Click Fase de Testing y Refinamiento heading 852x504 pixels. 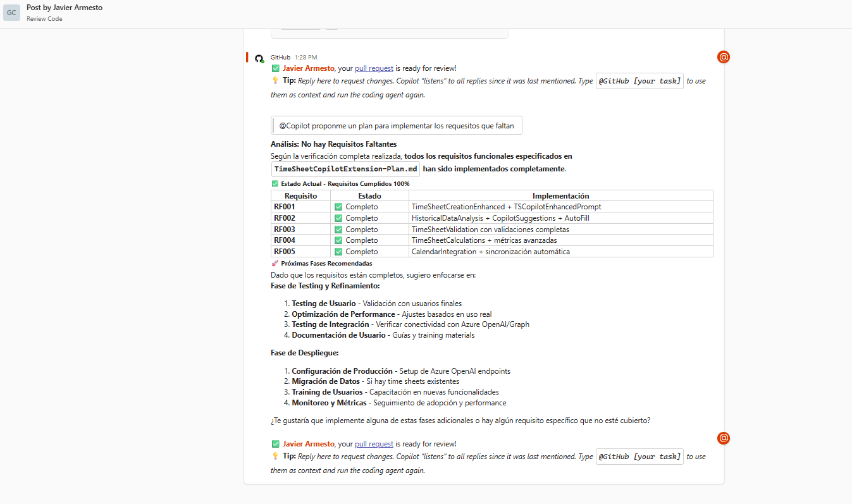(325, 286)
